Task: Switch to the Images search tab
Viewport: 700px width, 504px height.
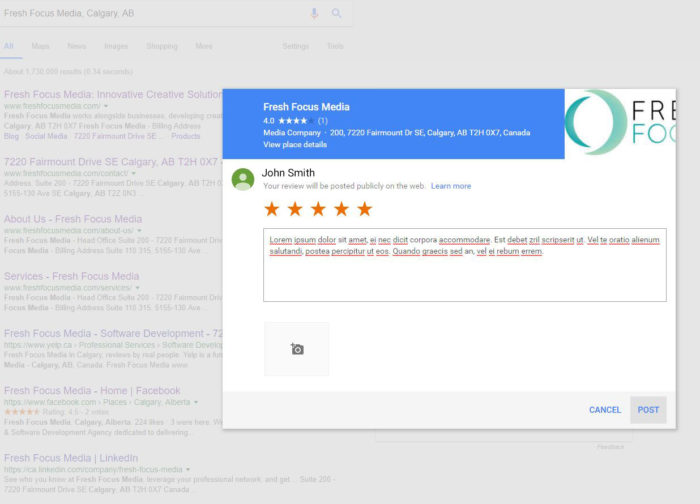Action: [x=116, y=46]
